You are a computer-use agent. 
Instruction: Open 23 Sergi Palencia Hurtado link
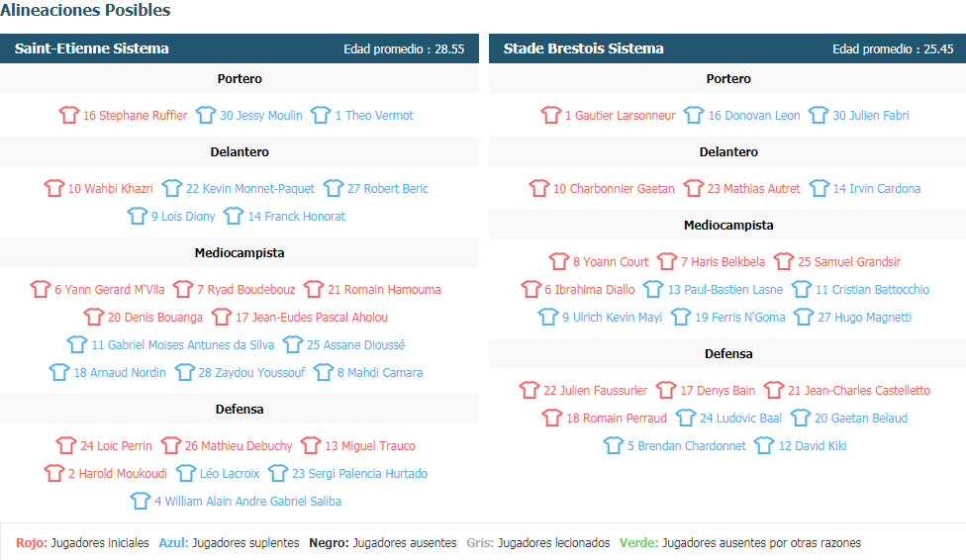coord(360,474)
